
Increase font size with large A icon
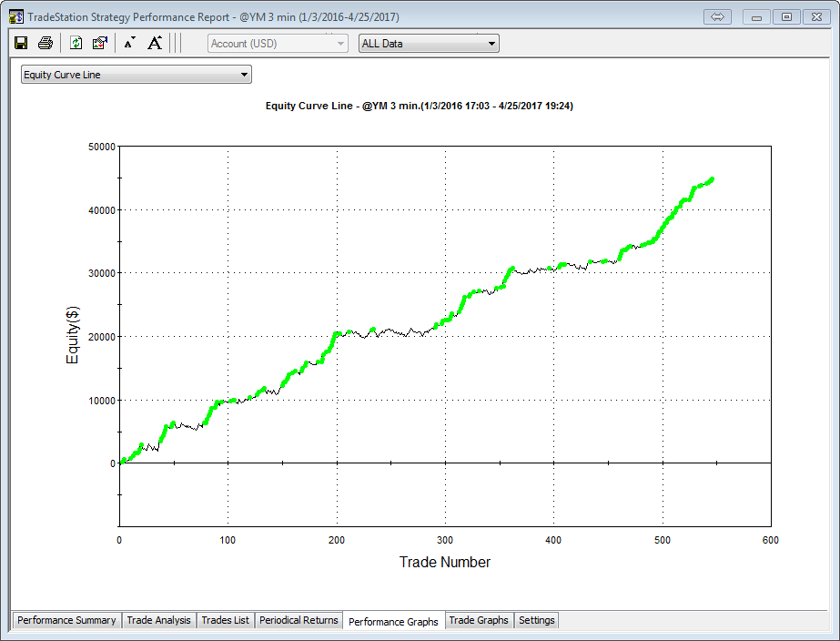coord(155,43)
